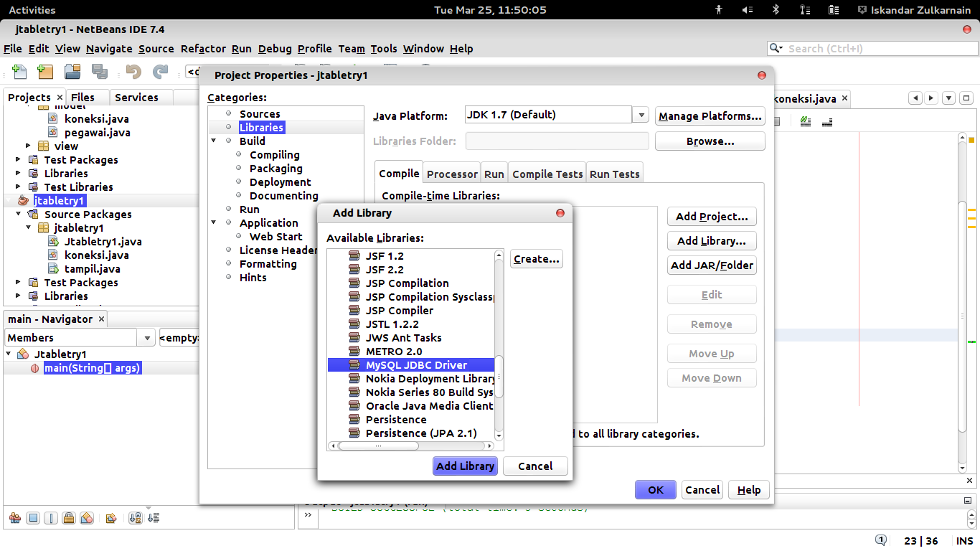
Task: Click the Undo toolbar icon
Action: 133,72
